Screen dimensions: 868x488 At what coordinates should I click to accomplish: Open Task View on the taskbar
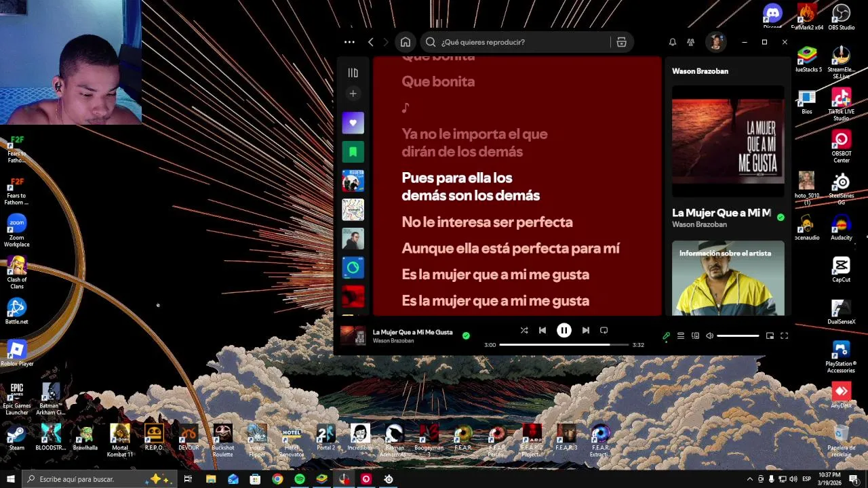pos(188,479)
